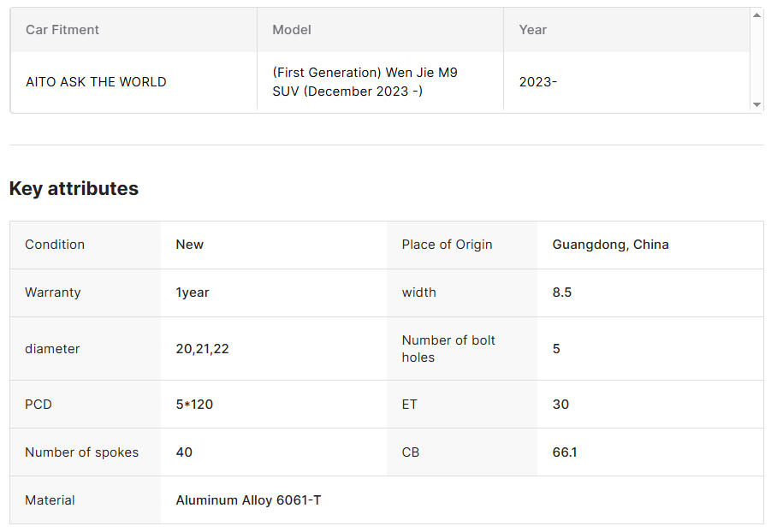777x532 pixels.
Task: Click the Number of bolt holes label
Action: (448, 349)
